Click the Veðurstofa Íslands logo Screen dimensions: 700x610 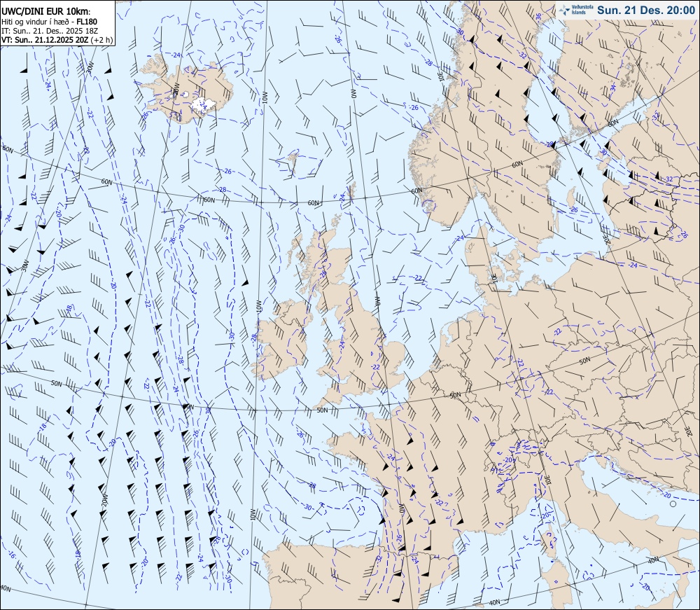coord(576,10)
